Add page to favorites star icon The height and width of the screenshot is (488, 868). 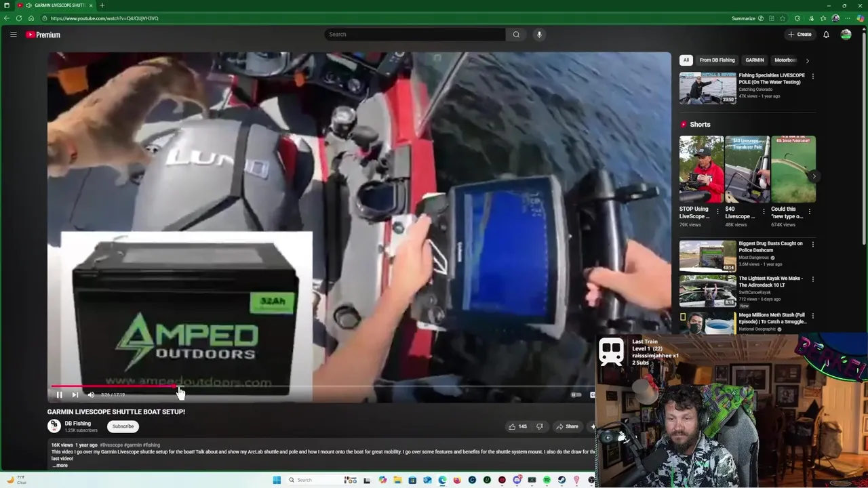[783, 18]
